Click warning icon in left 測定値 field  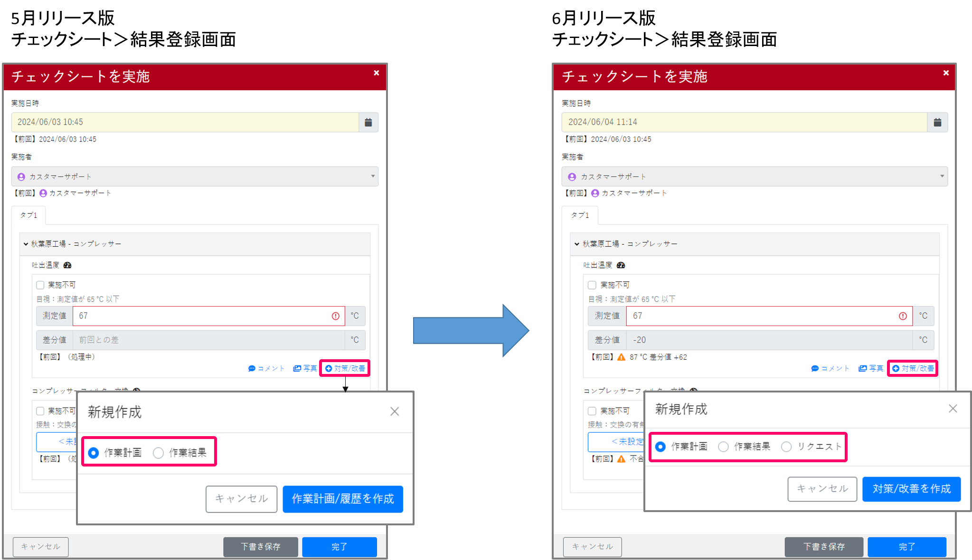pyautogui.click(x=336, y=316)
